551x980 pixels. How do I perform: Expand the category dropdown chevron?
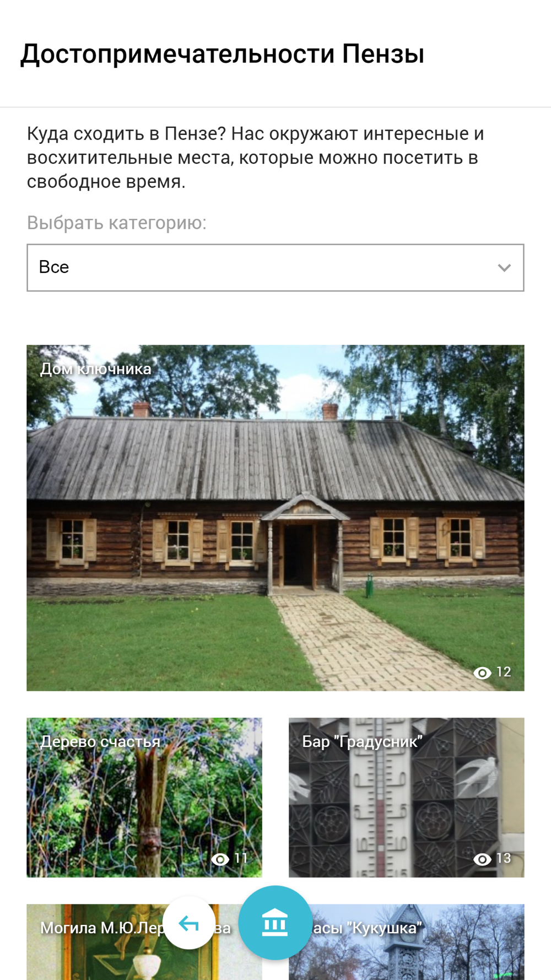(504, 268)
